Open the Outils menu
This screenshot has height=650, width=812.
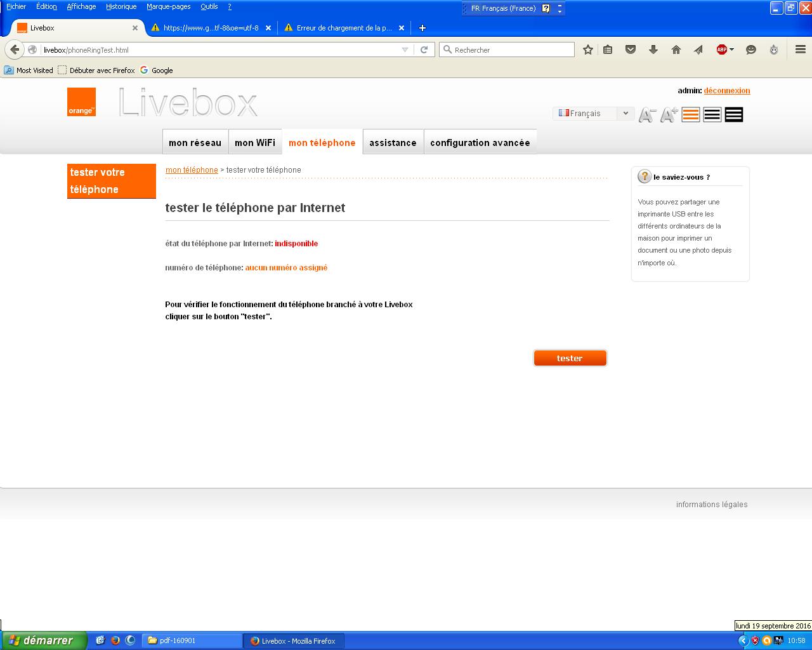click(209, 6)
